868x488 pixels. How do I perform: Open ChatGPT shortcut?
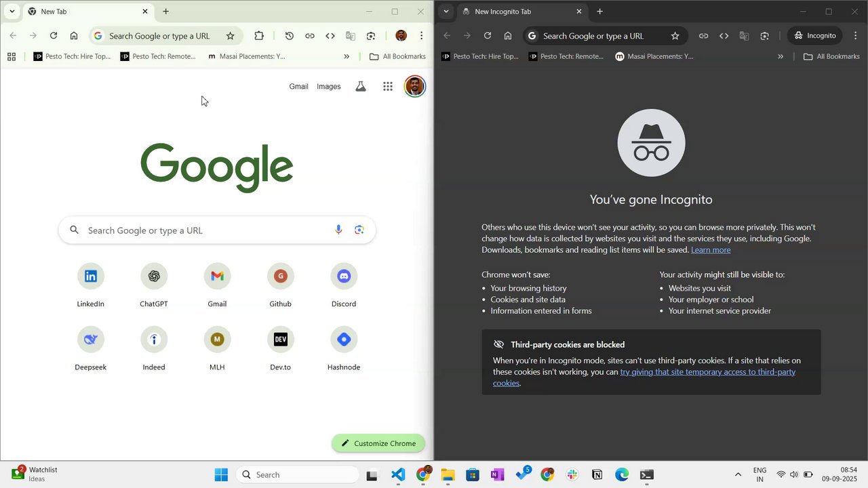click(154, 285)
